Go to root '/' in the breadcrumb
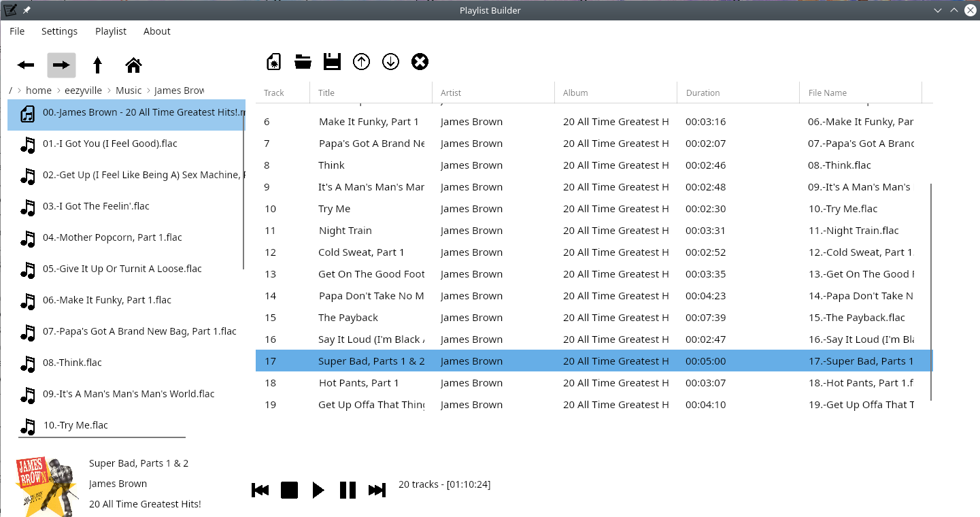This screenshot has width=980, height=517. pyautogui.click(x=10, y=90)
